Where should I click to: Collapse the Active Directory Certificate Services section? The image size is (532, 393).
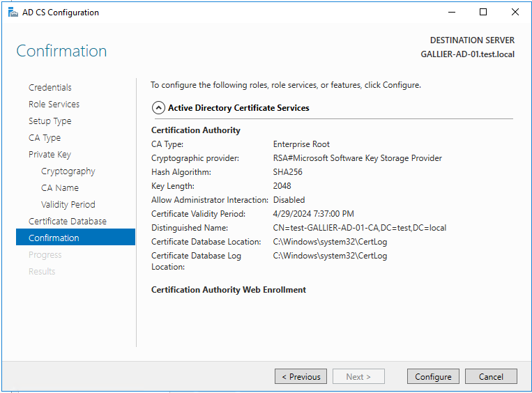[x=158, y=108]
